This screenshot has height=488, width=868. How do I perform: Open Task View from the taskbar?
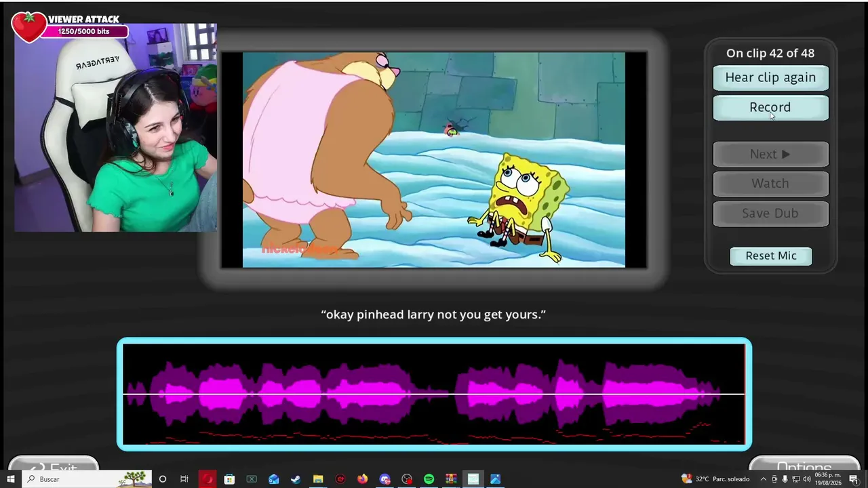coord(184,479)
